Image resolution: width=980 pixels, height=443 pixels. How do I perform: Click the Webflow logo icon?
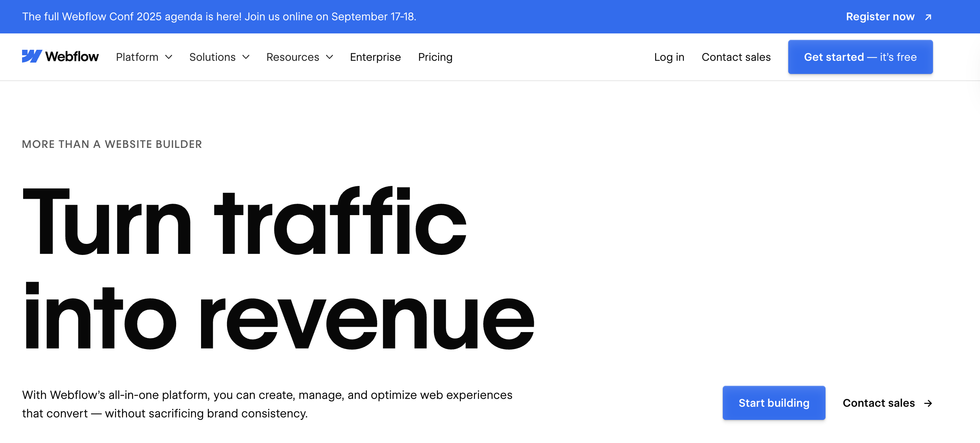pyautogui.click(x=32, y=56)
